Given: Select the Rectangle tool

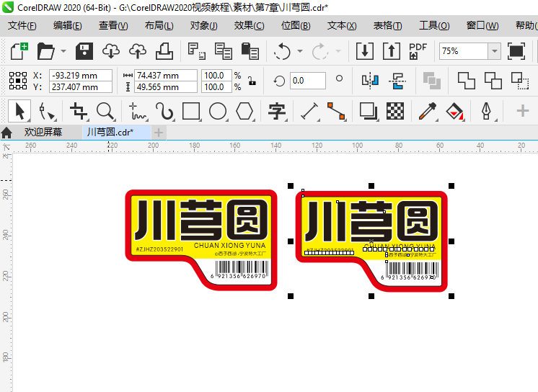Looking at the screenshot, I should click(x=191, y=111).
